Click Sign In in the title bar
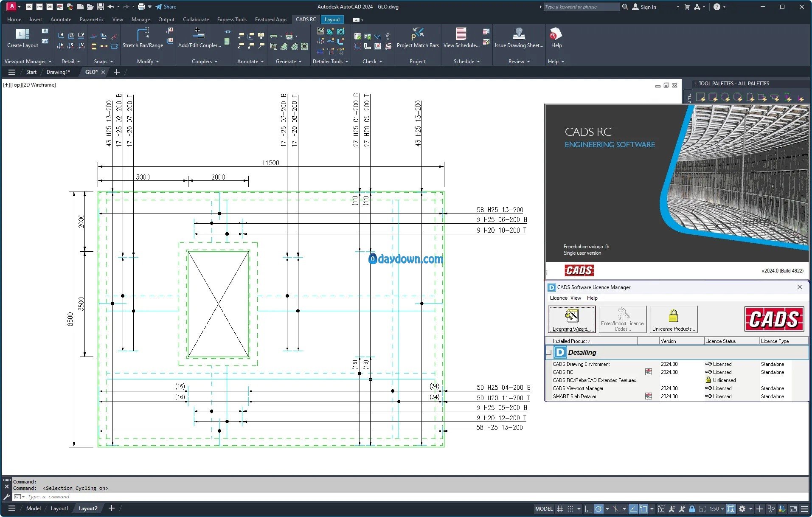Viewport: 812px width, 517px height. click(644, 7)
